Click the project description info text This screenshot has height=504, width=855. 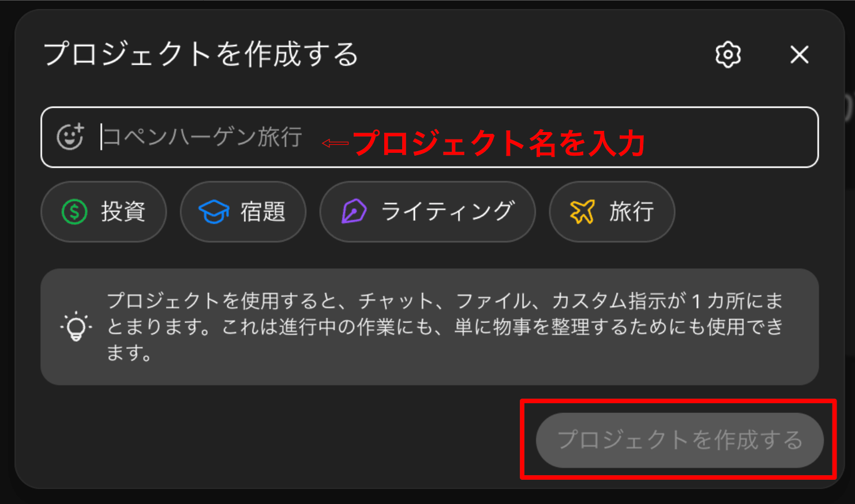(445, 326)
